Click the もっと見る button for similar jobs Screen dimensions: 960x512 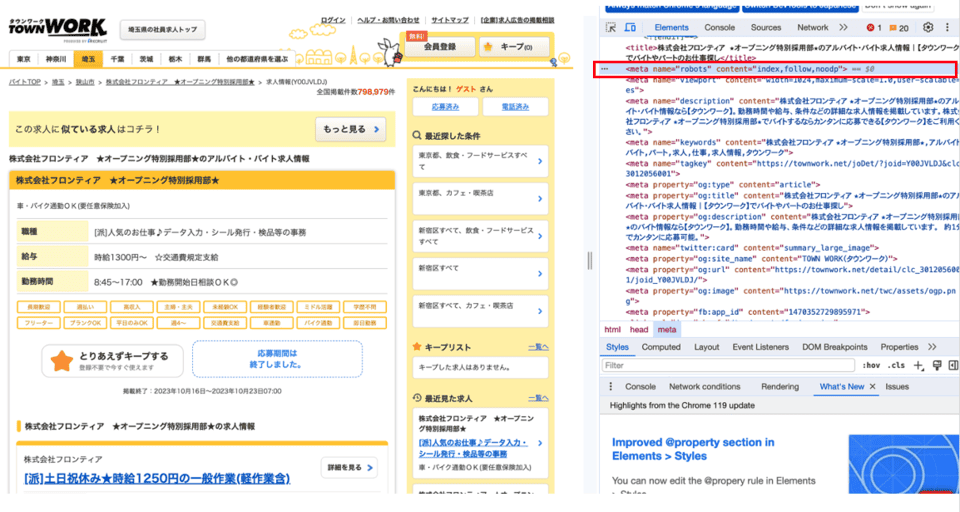351,129
